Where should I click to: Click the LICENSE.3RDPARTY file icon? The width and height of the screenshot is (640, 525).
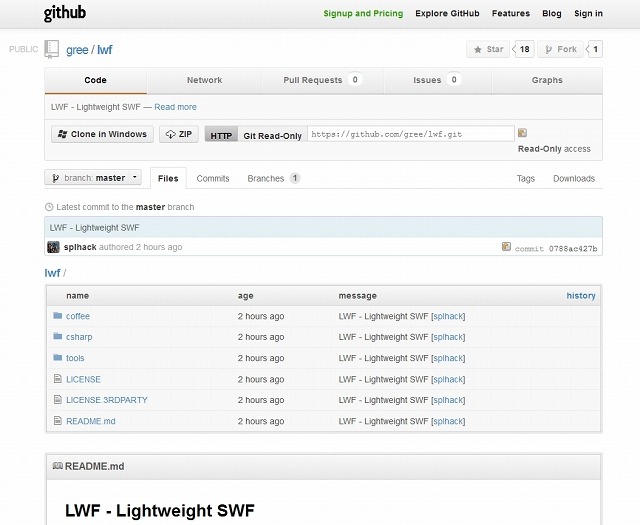[58, 400]
